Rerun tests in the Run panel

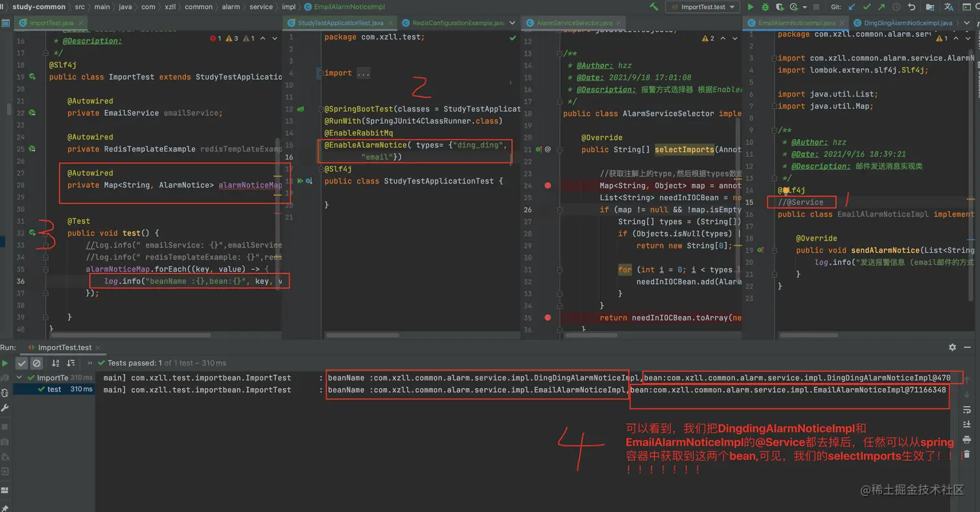(x=5, y=364)
